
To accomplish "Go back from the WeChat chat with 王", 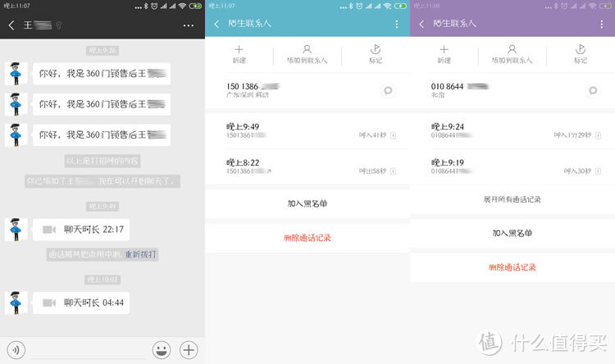I will 11,25.
